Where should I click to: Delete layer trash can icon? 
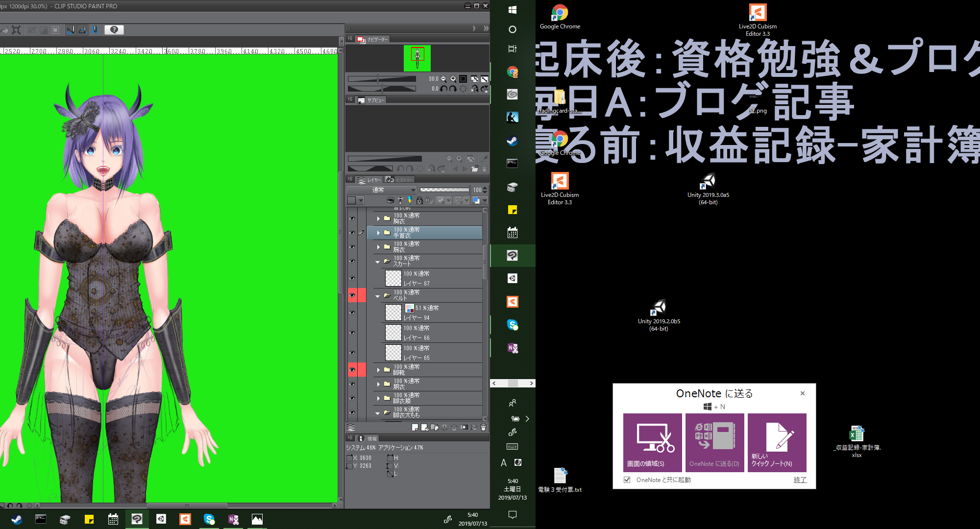[x=483, y=428]
